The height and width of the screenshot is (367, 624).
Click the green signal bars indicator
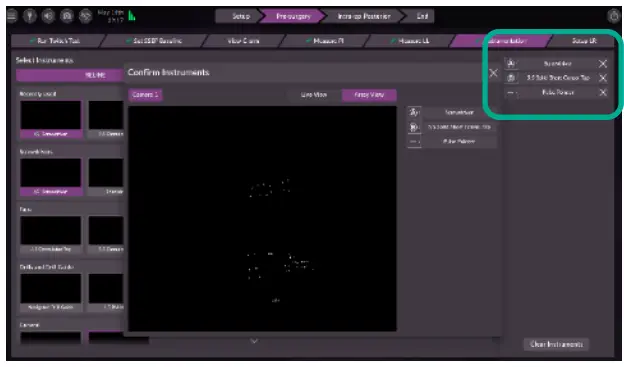click(132, 16)
